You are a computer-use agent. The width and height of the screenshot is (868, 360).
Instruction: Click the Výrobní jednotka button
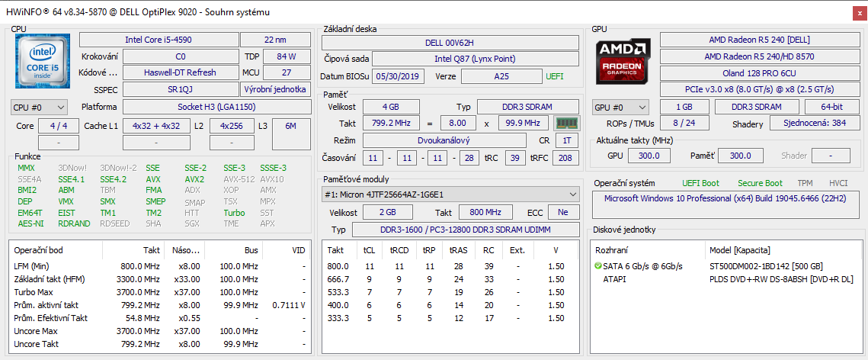[x=275, y=89]
